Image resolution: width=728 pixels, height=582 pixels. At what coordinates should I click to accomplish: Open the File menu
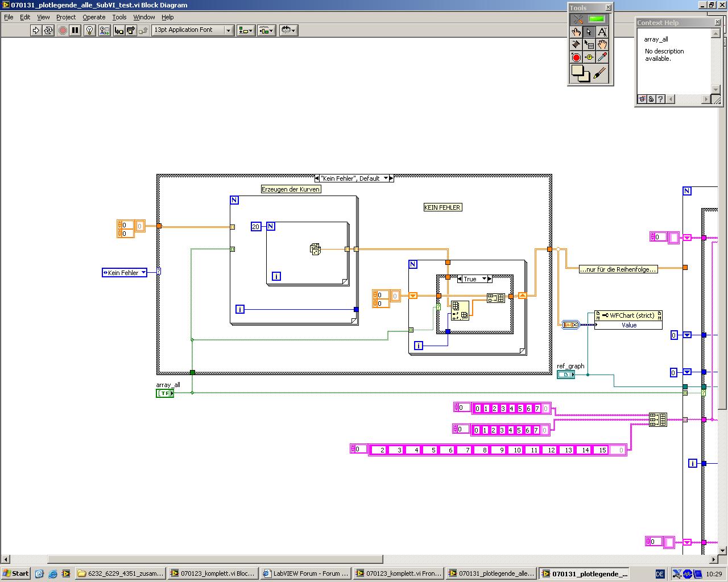point(9,17)
